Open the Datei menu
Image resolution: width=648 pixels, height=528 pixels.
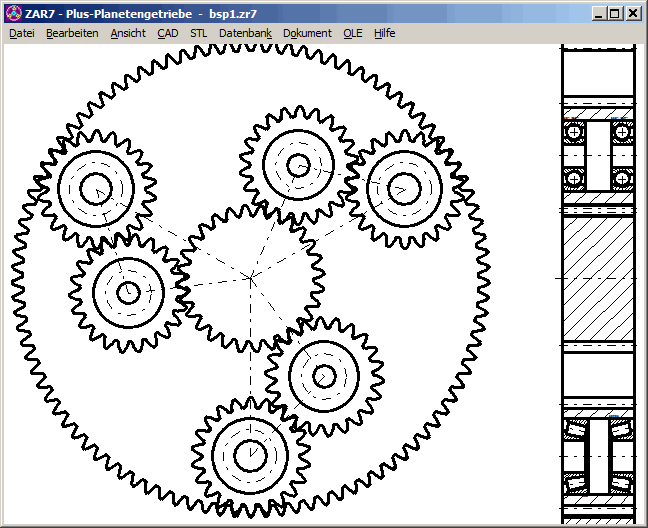(x=22, y=33)
